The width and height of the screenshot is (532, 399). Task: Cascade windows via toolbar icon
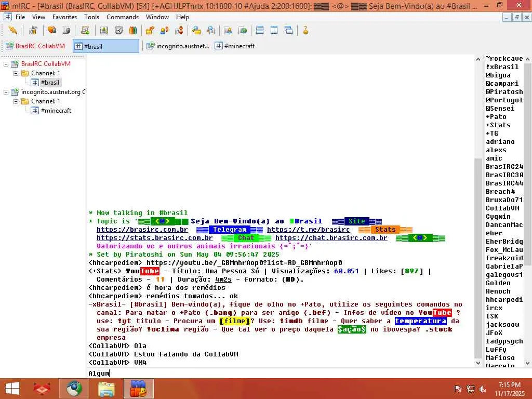pyautogui.click(x=289, y=31)
